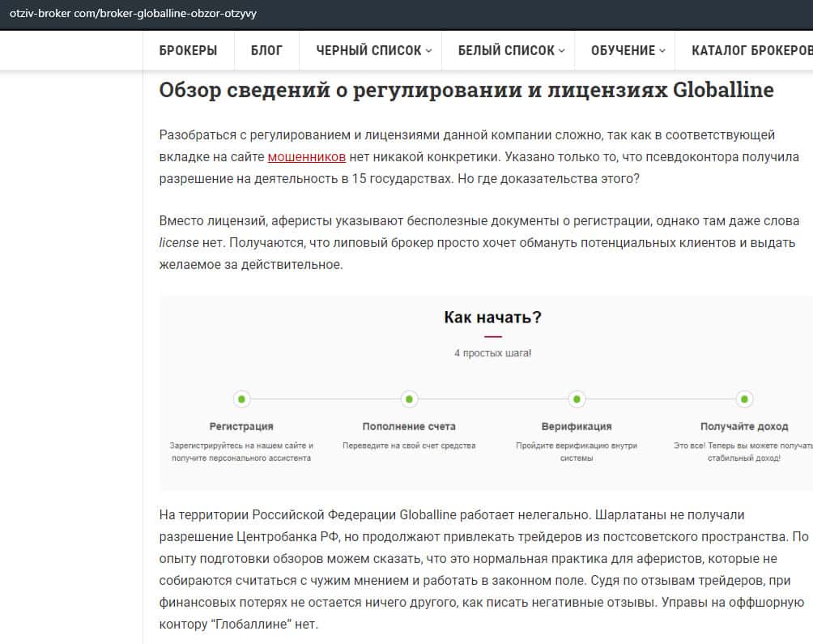Click the 4 простых шага! subtitle
This screenshot has height=644, width=813.
(x=492, y=353)
